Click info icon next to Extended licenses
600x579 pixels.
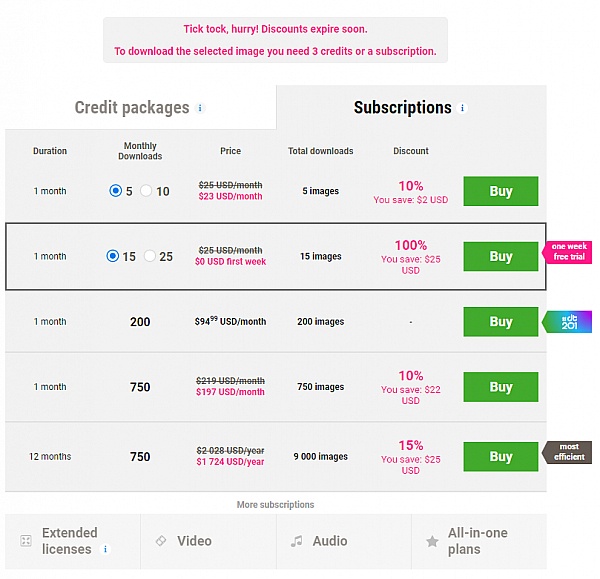click(x=105, y=549)
